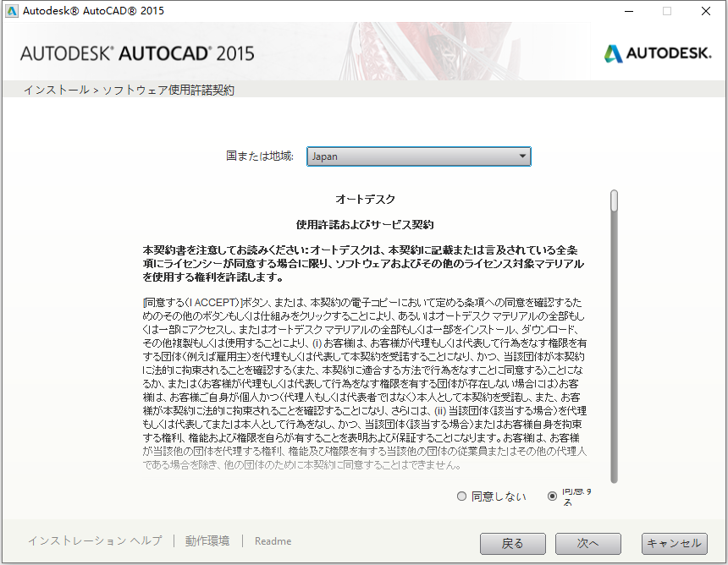Click the インストール > ソフトウェア使用許諾契約 breadcrumb
728x565 pixels.
pyautogui.click(x=129, y=90)
